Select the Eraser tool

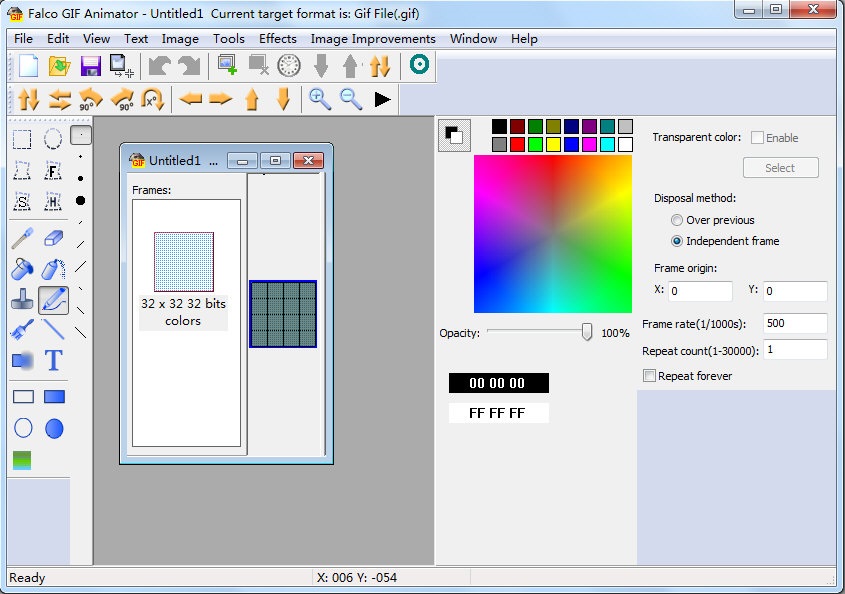tap(54, 238)
